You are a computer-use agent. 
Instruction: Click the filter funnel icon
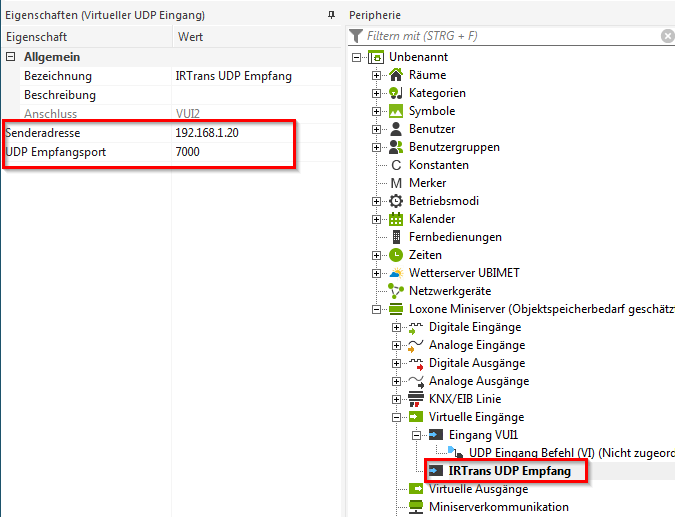pos(356,36)
